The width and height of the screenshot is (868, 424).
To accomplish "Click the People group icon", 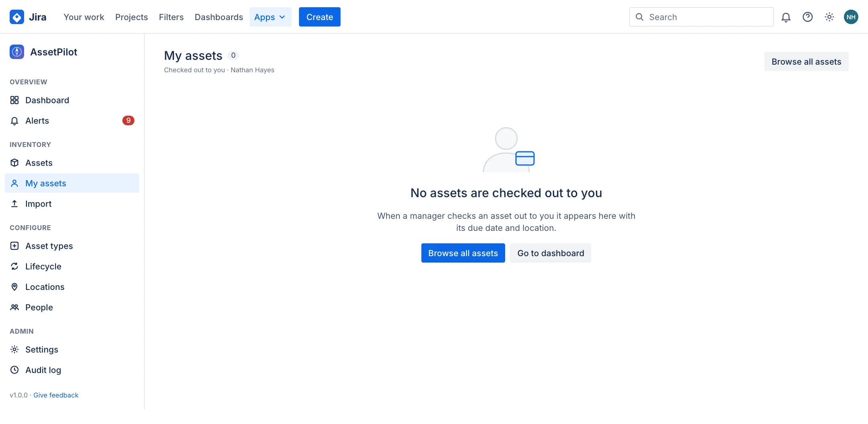I will pos(14,307).
